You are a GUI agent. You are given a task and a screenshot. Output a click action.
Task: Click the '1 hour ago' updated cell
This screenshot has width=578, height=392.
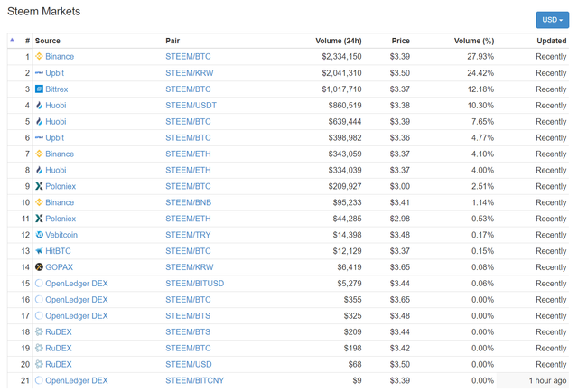coord(548,380)
